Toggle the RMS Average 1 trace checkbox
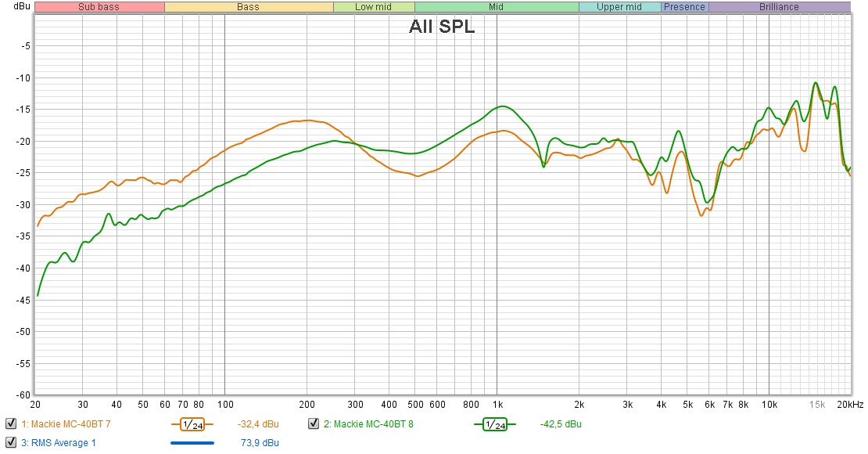This screenshot has height=454, width=868. pyautogui.click(x=10, y=442)
